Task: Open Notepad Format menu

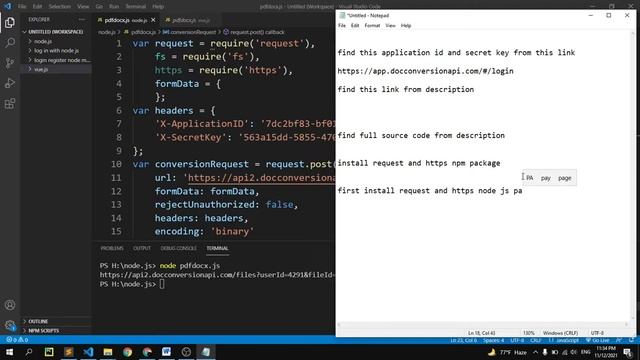Action: point(372,26)
